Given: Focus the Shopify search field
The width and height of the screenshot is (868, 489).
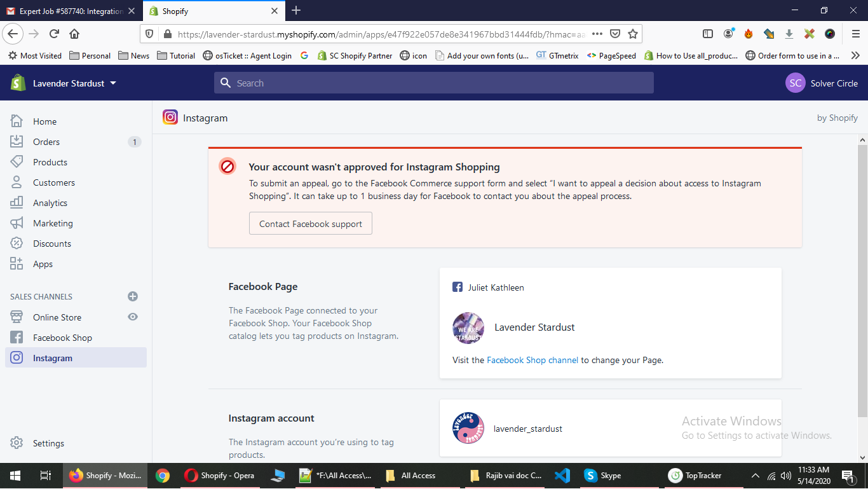Looking at the screenshot, I should tap(434, 83).
